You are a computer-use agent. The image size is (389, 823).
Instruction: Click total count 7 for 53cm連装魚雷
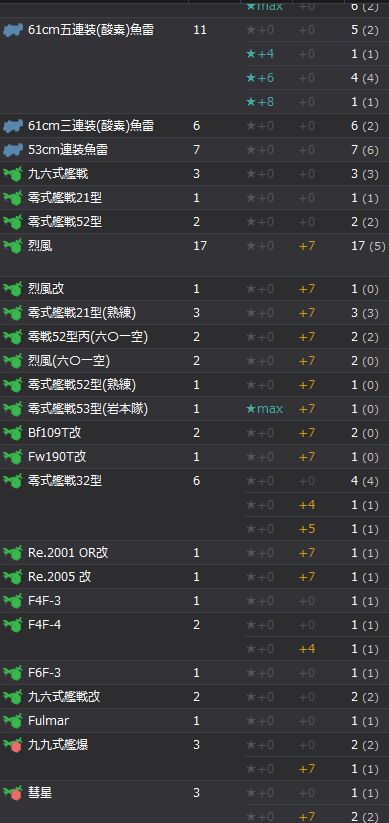coord(196,150)
